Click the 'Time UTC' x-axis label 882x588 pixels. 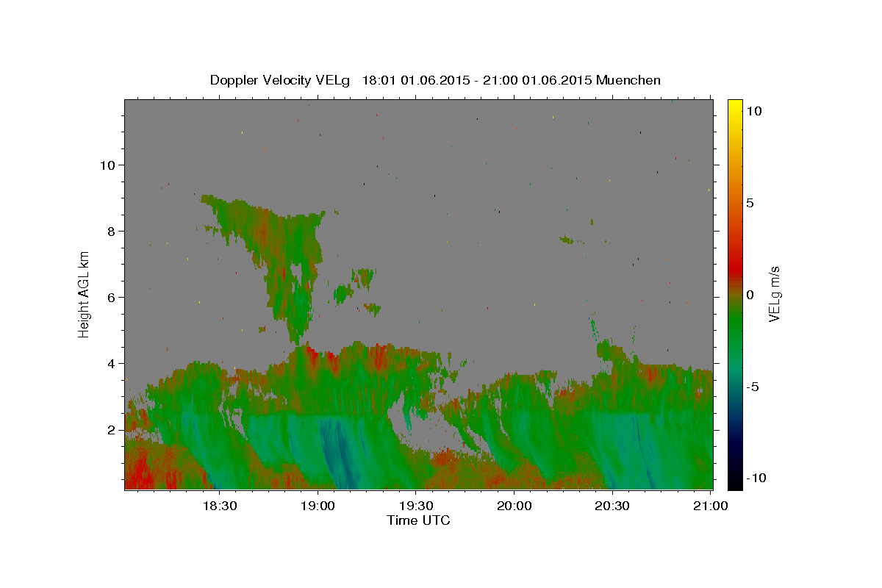tap(418, 520)
